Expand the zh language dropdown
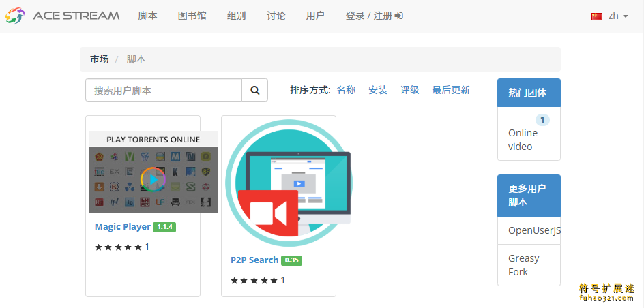The width and height of the screenshot is (644, 308). (x=618, y=16)
